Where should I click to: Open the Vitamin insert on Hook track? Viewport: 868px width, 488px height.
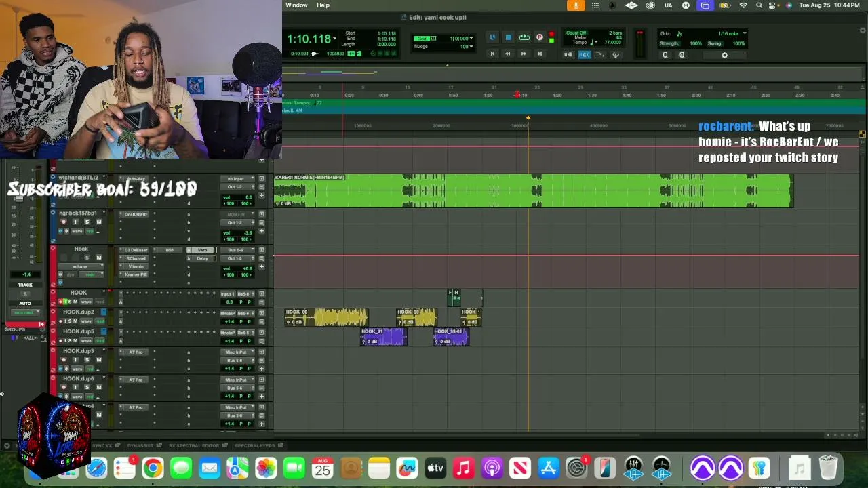135,266
